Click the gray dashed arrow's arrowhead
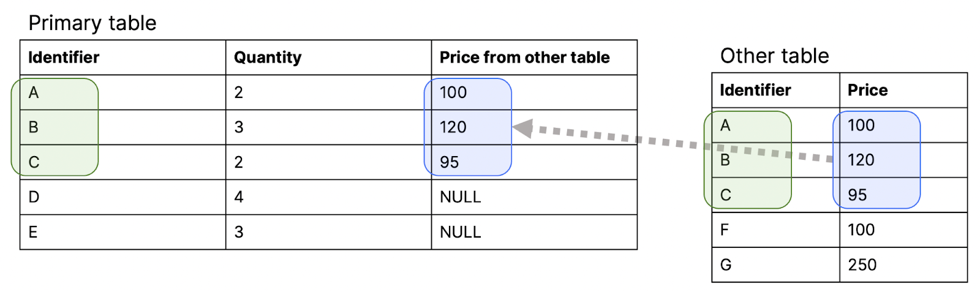The image size is (980, 292). click(x=522, y=129)
